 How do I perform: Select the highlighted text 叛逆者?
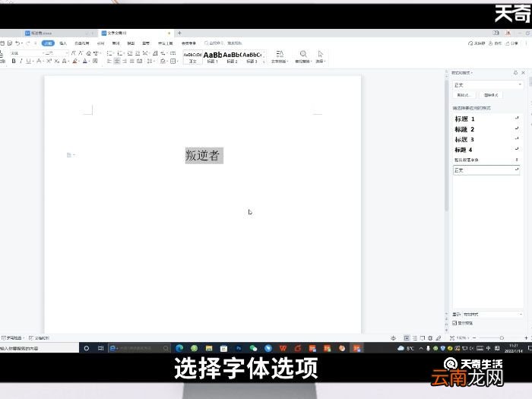[204, 155]
